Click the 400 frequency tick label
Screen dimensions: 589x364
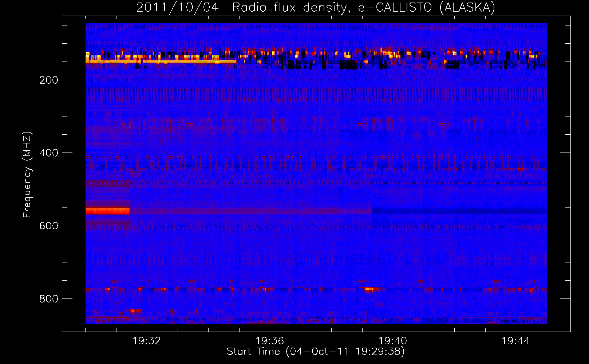pos(48,153)
